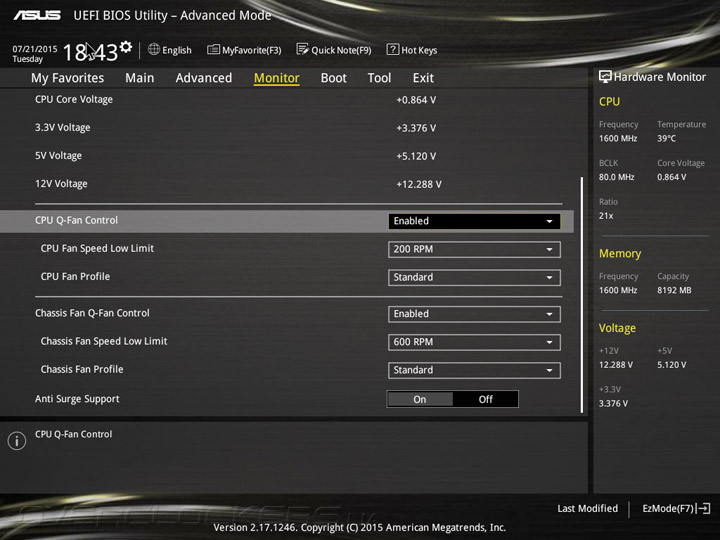Click the Voltage section heading
Image resolution: width=720 pixels, height=540 pixels.
pyautogui.click(x=617, y=328)
